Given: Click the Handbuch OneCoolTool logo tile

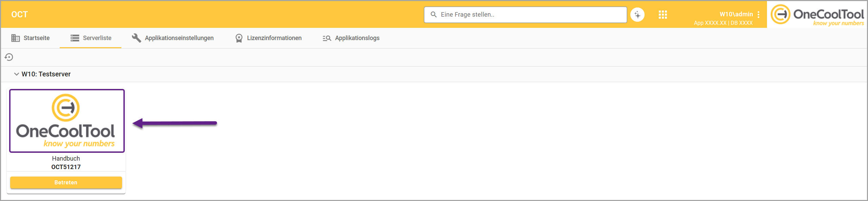Looking at the screenshot, I should click(67, 121).
